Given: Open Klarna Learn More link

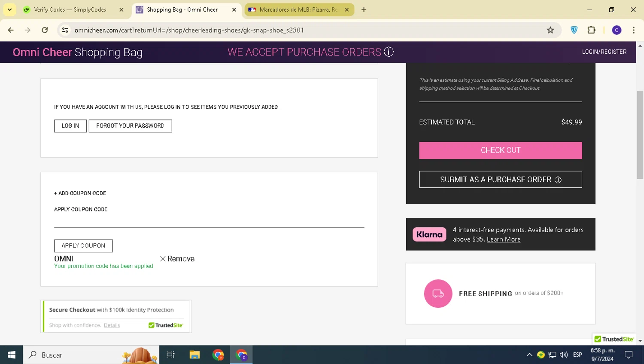Looking at the screenshot, I should pos(504,239).
